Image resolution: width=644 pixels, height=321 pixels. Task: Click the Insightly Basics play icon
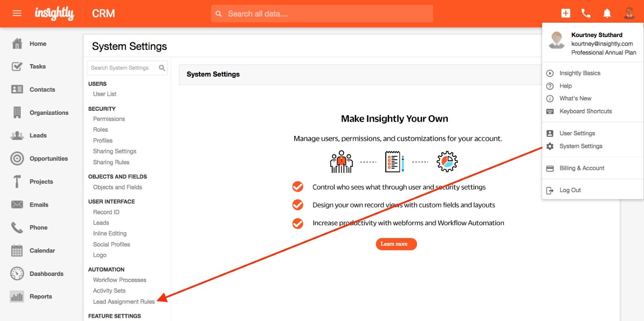click(x=550, y=73)
